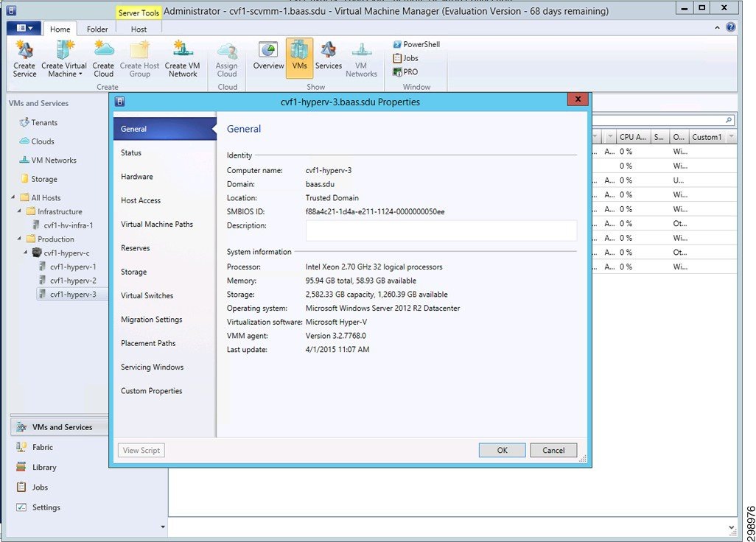
Task: Click the CPU A... column header
Action: click(x=633, y=137)
